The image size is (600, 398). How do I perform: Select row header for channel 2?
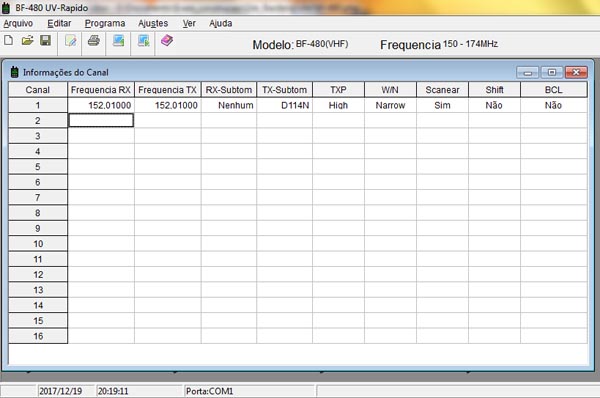click(x=38, y=121)
